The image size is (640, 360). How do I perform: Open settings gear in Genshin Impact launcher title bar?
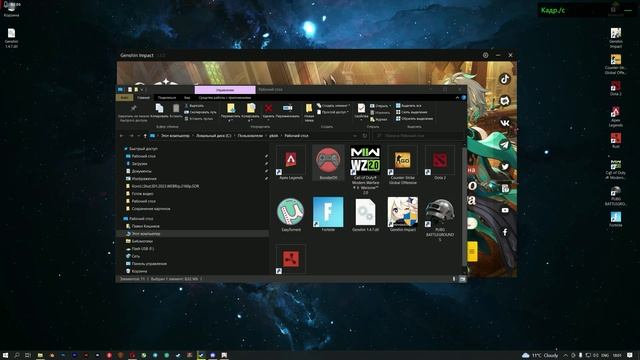[x=485, y=55]
